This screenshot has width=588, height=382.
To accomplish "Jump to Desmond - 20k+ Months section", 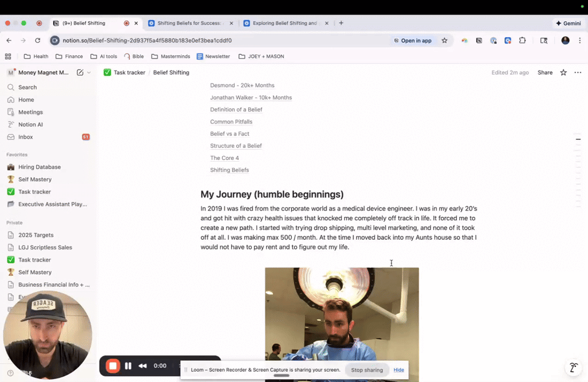I will (242, 85).
